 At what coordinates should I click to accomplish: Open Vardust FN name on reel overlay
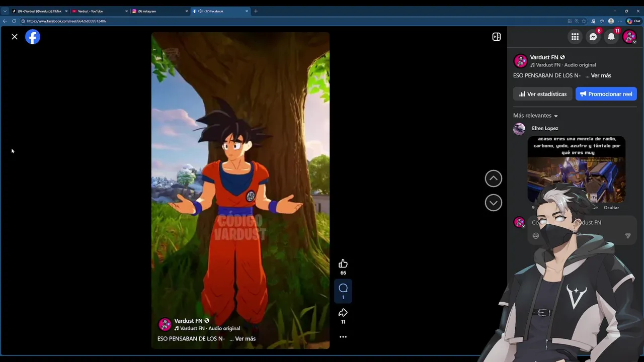pos(188,321)
